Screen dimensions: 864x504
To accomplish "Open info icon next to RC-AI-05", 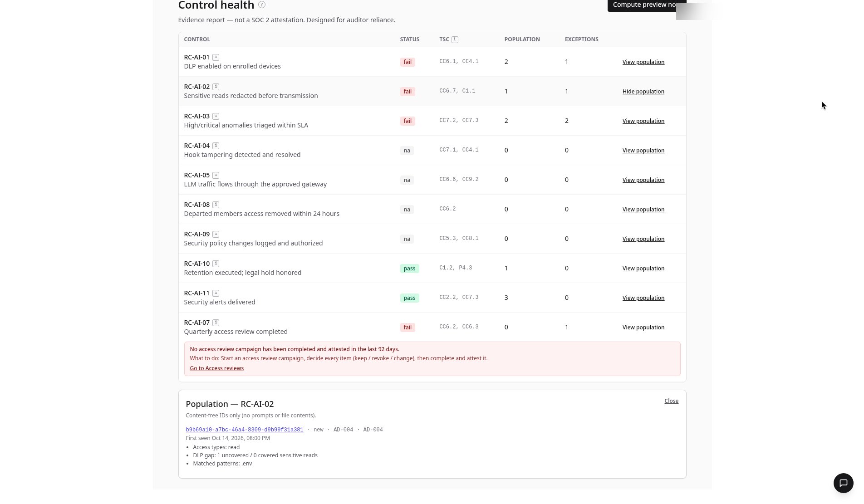I will coord(216,175).
